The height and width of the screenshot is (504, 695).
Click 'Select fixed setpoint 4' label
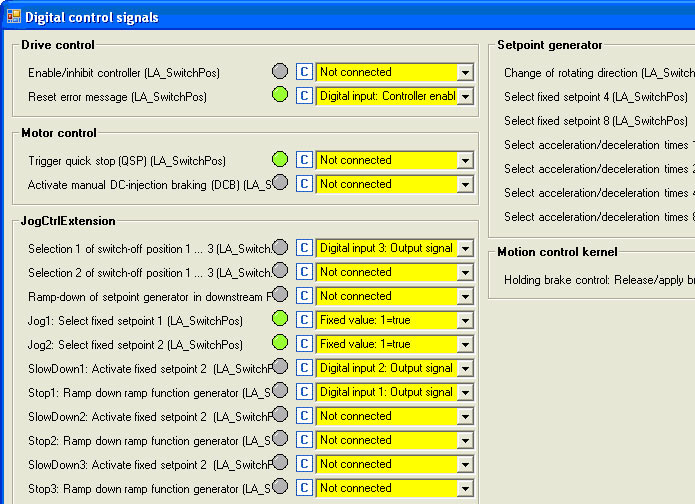pyautogui.click(x=596, y=97)
